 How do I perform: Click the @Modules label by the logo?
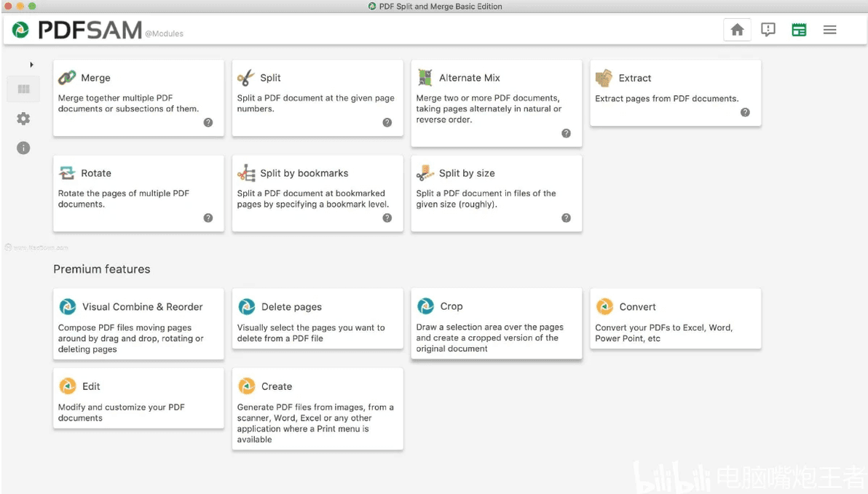pos(164,33)
